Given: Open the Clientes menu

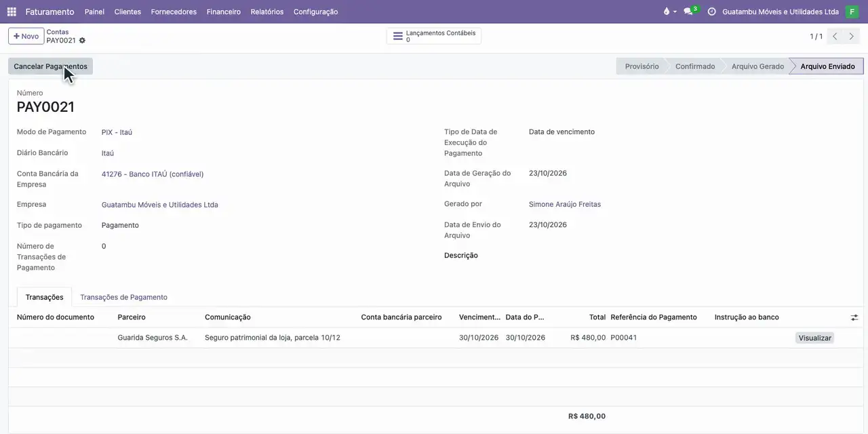Looking at the screenshot, I should [127, 12].
